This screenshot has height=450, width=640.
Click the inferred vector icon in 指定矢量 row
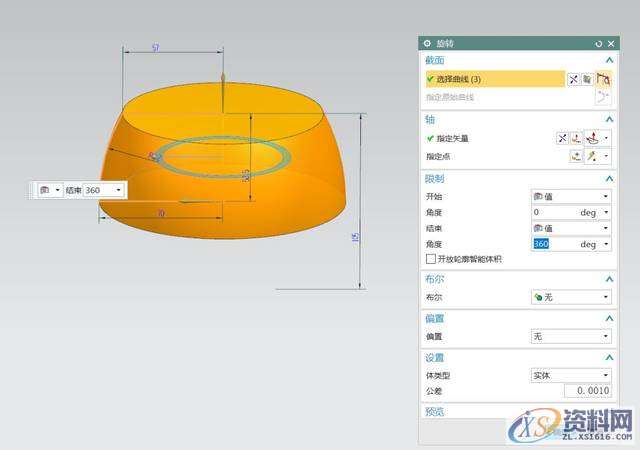(593, 139)
